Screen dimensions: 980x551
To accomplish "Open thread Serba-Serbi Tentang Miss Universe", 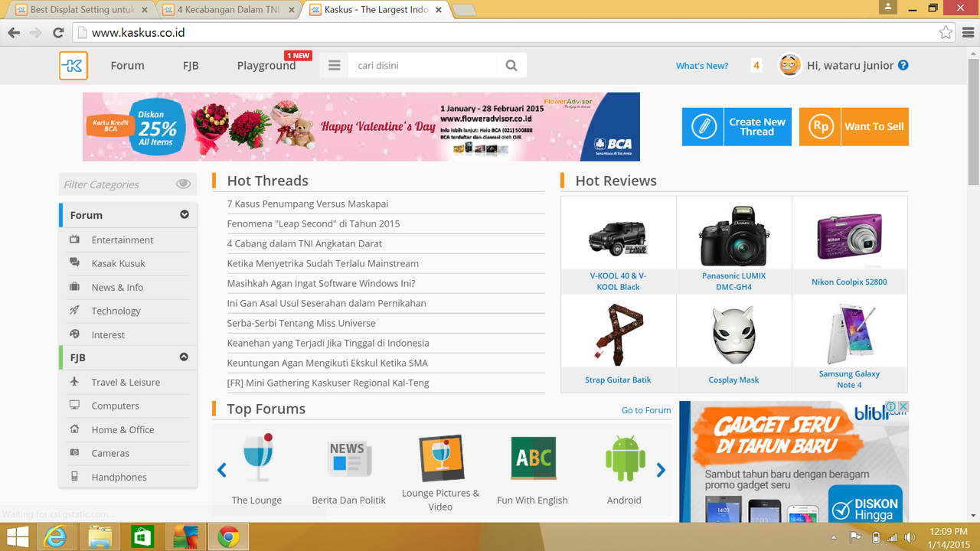I will (x=301, y=323).
